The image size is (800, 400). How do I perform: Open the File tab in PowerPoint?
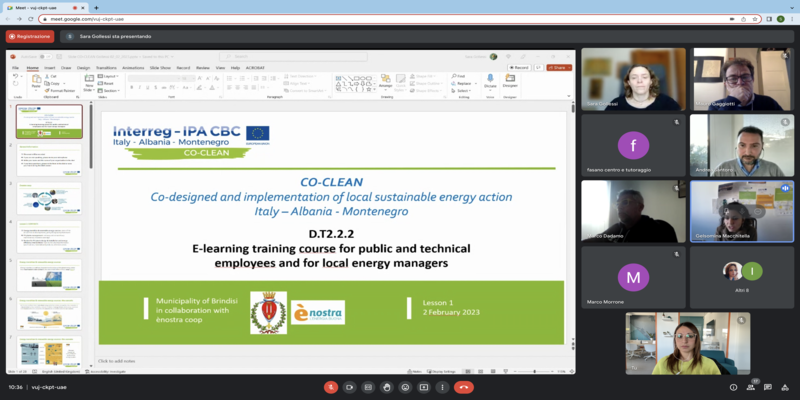pyautogui.click(x=15, y=67)
